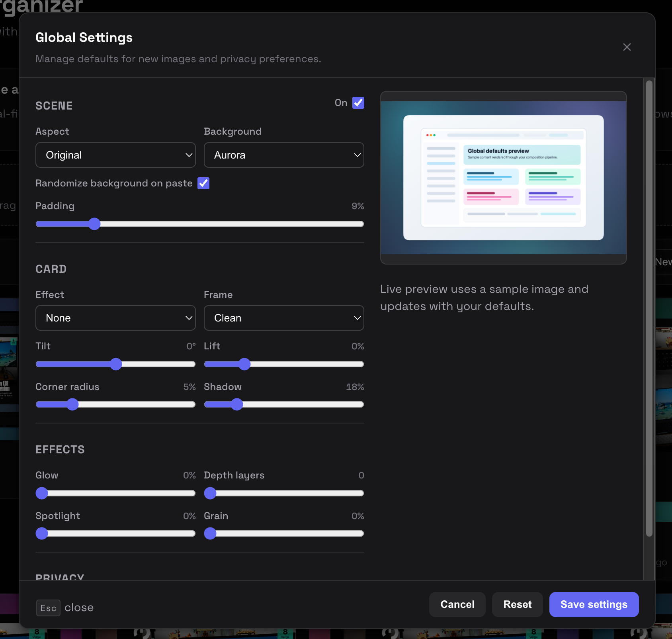672x639 pixels.
Task: Adjust the Shadow slider
Action: [x=237, y=404]
